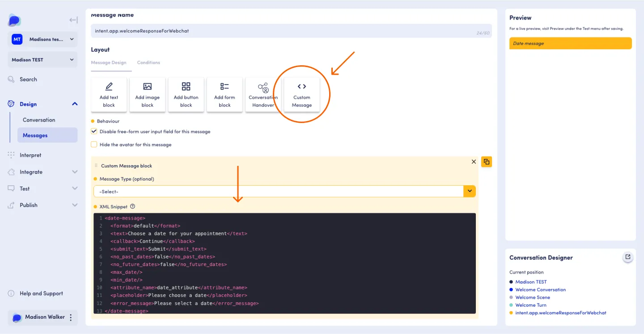This screenshot has width=644, height=334.
Task: Click the Publish share icon
Action: click(x=11, y=205)
